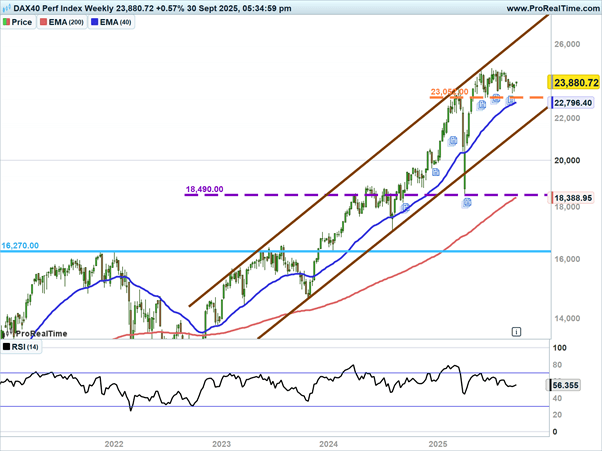Click the ProRealTime logo watermark icon
The width and height of the screenshot is (602, 451).
click(x=8, y=332)
